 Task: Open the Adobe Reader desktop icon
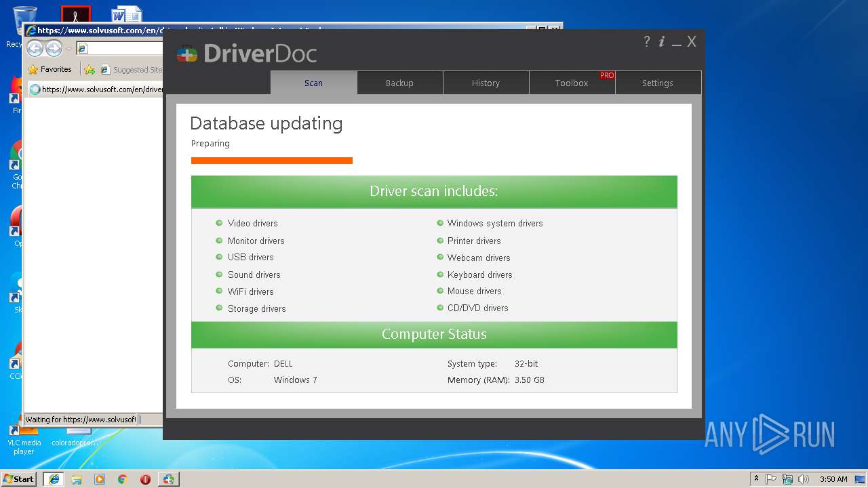75,14
